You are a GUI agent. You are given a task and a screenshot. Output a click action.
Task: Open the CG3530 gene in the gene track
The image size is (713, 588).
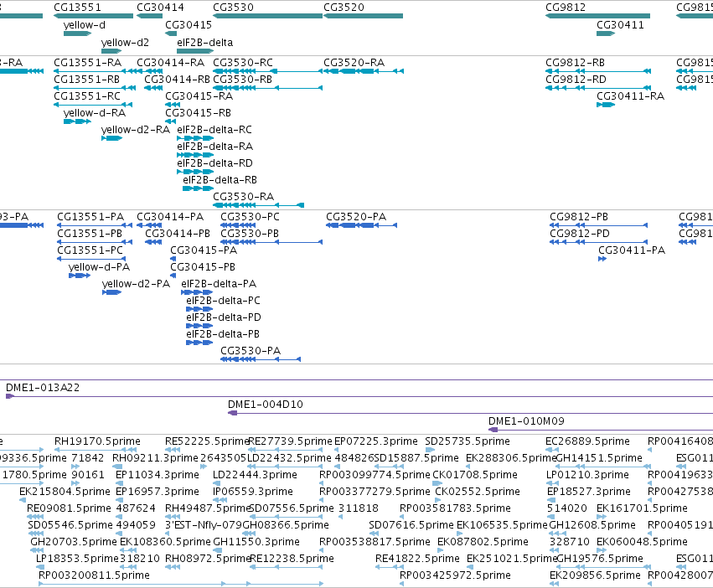click(x=267, y=16)
